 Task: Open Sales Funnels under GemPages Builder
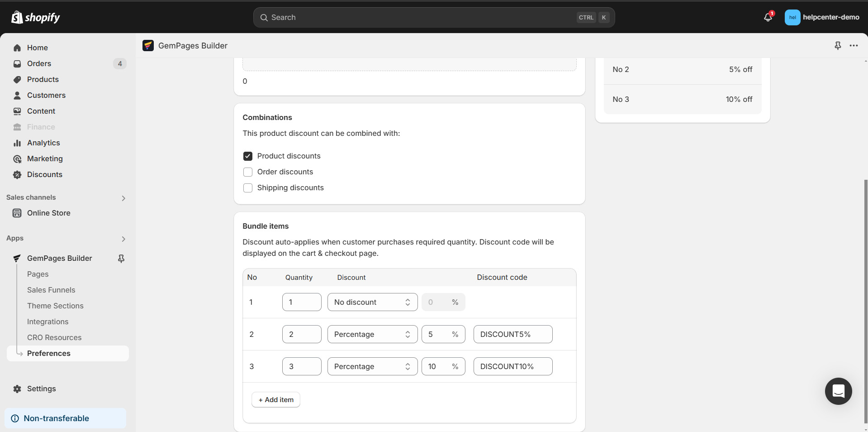pyautogui.click(x=51, y=290)
